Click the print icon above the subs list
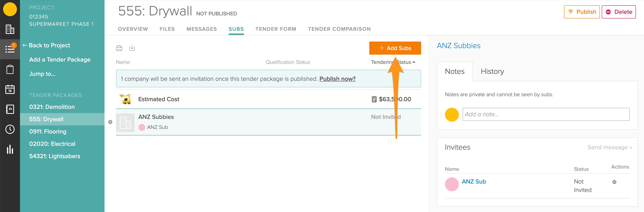 (x=119, y=48)
